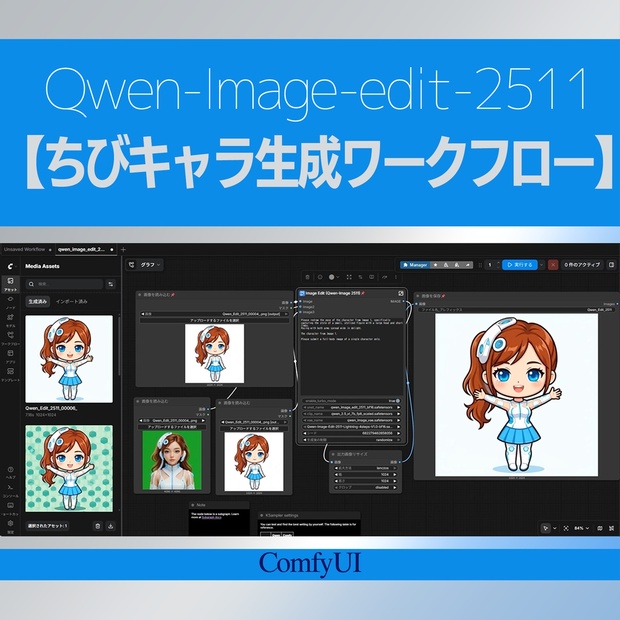Image resolution: width=620 pixels, height=620 pixels.
Task: Open the グラフ breadcrumb dropdown
Action: (150, 265)
